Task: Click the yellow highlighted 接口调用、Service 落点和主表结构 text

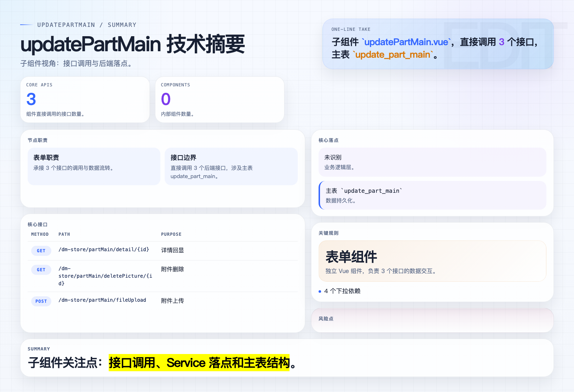Action: [x=199, y=363]
